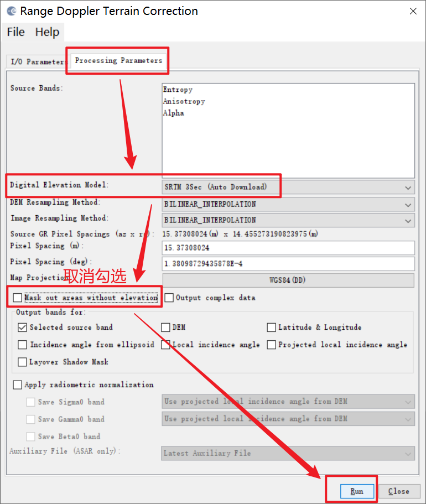Enable Projected local incidence angle checkbox
The height and width of the screenshot is (504, 426).
(271, 345)
